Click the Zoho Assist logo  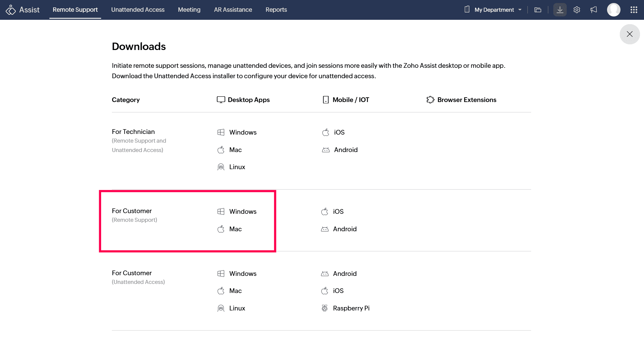[x=22, y=10]
